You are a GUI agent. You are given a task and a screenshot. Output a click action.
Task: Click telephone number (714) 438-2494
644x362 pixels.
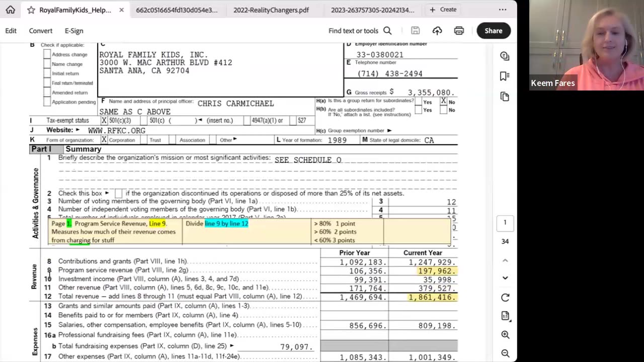coord(390,74)
